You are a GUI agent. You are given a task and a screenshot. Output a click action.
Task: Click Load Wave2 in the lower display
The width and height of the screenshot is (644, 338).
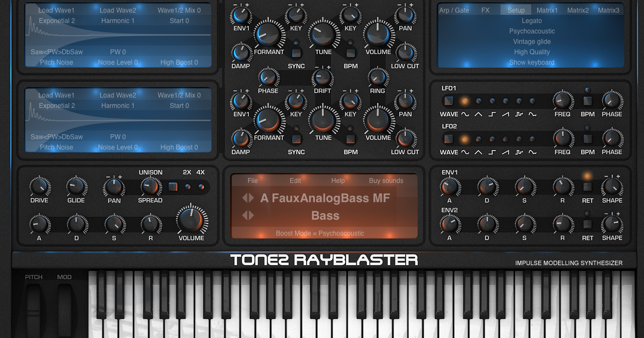coord(118,95)
